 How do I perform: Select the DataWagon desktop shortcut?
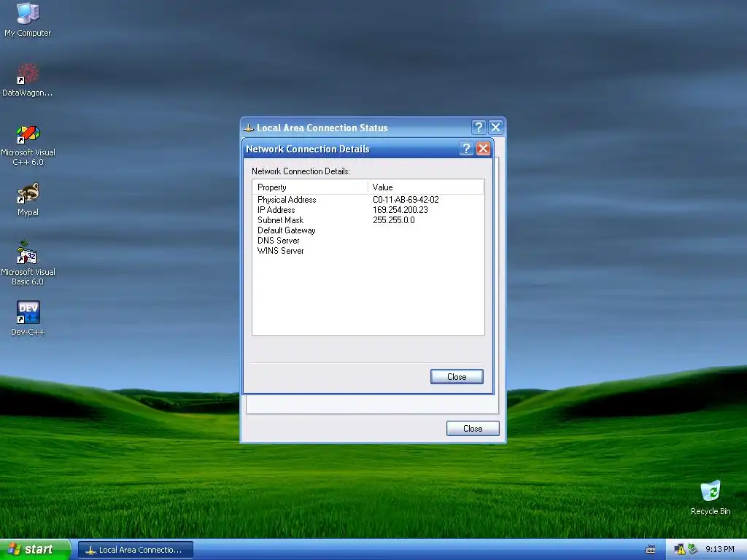[28, 79]
